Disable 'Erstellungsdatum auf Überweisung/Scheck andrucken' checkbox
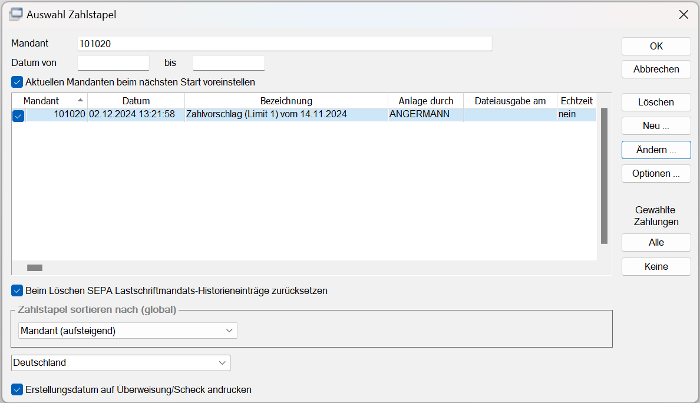This screenshot has height=403, width=700. pos(17,390)
